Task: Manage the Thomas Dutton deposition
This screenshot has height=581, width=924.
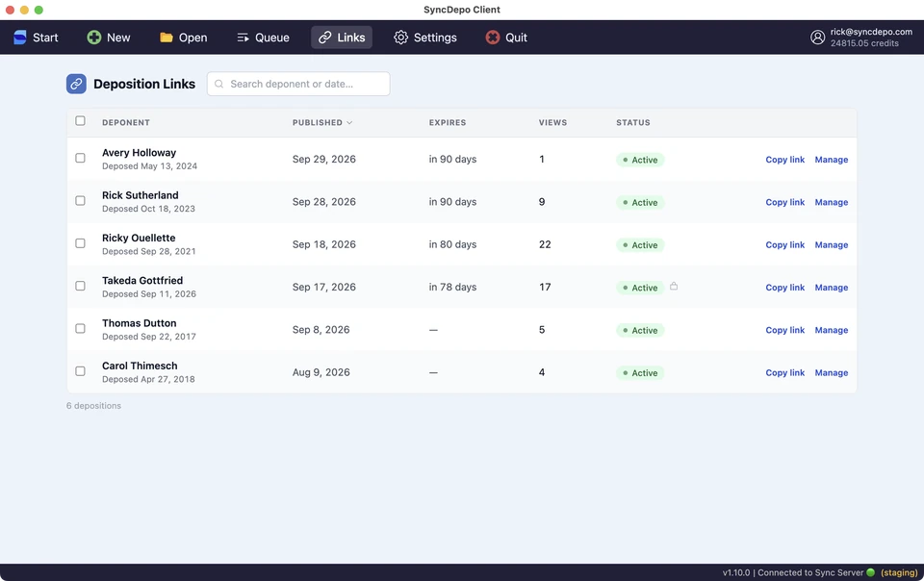Action: point(832,330)
